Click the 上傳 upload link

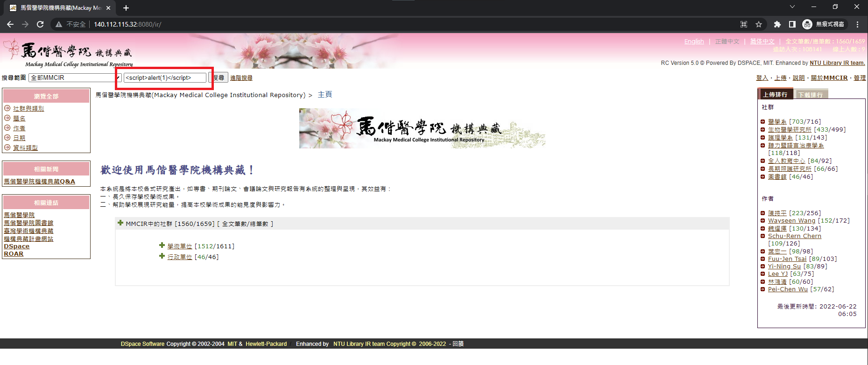781,78
